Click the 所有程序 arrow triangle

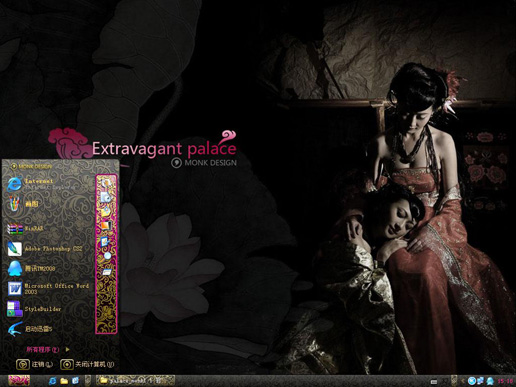(x=68, y=349)
